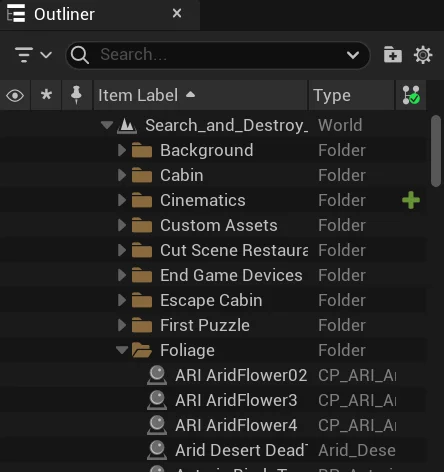Collapse the Foliage folder
444x472 pixels.
tap(122, 350)
